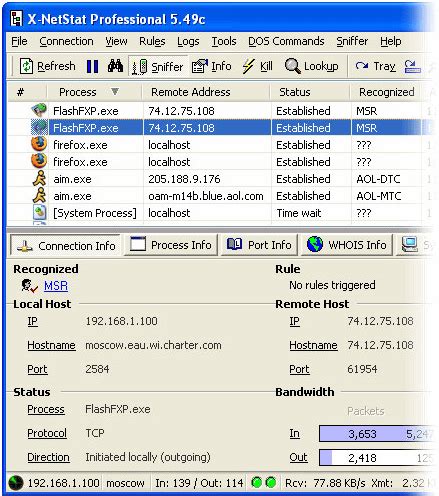The height and width of the screenshot is (496, 439).
Task: Click the icon beside the MSR link
Action: click(29, 286)
